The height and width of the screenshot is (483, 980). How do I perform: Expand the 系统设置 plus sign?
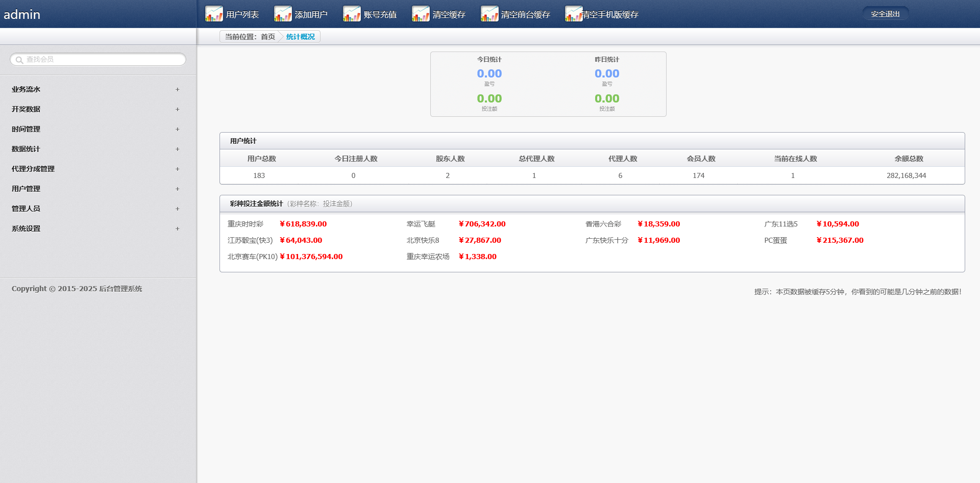click(177, 228)
